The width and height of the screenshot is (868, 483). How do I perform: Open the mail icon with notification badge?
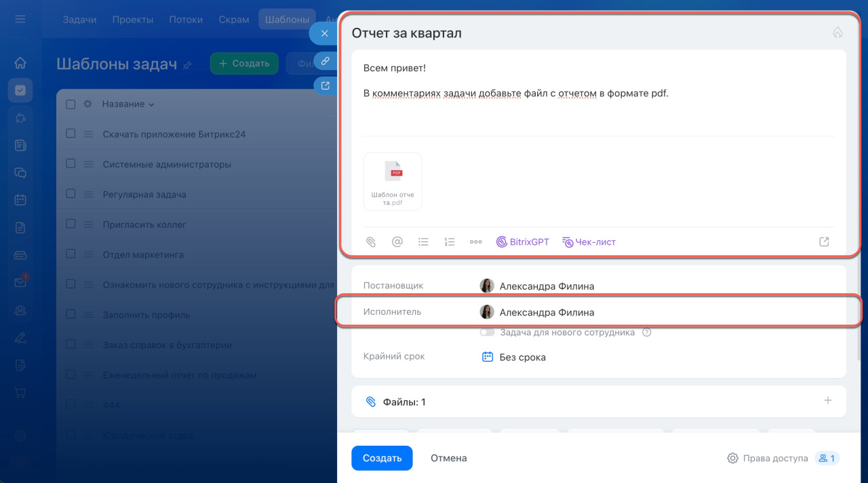[x=20, y=282]
